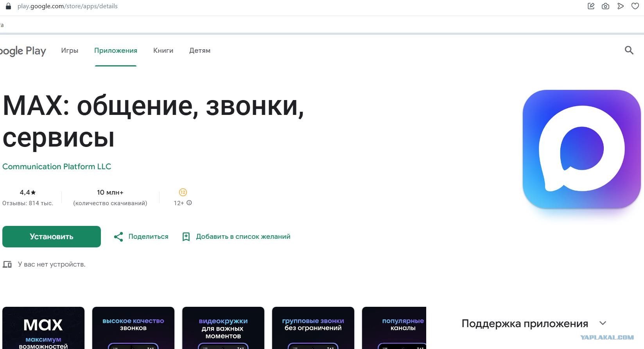
Task: Click the devices icon beside У вас нет устройств
Action: click(x=7, y=265)
